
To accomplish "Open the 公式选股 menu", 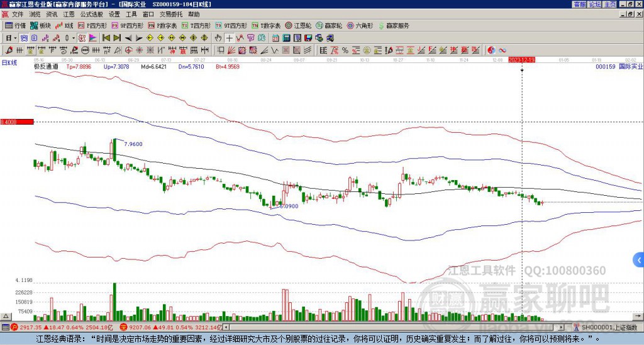I will pos(91,14).
